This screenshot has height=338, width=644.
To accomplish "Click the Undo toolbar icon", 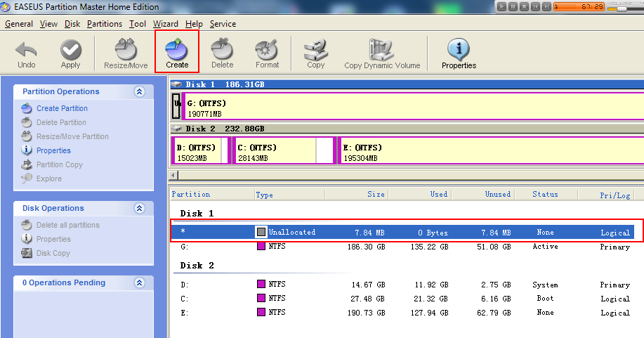I will pyautogui.click(x=26, y=54).
